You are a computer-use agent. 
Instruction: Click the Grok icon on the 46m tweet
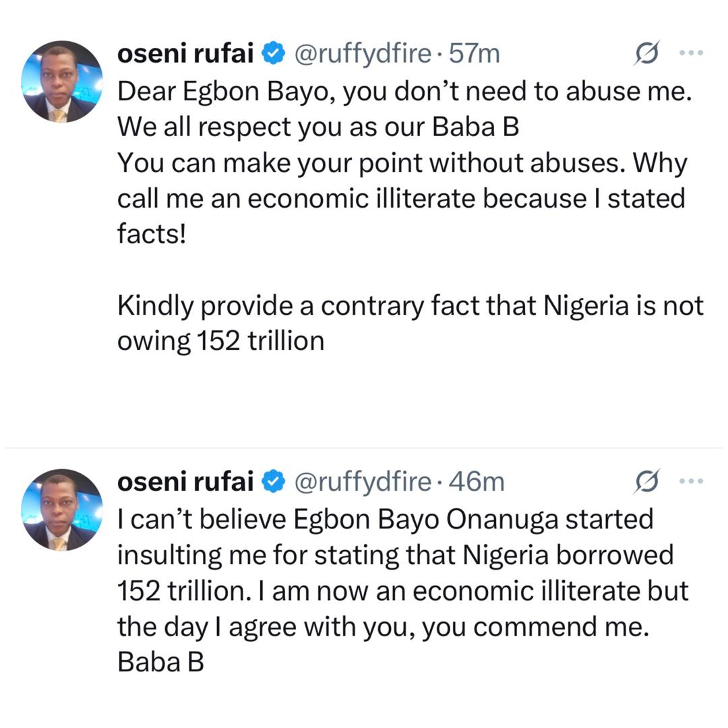point(646,481)
